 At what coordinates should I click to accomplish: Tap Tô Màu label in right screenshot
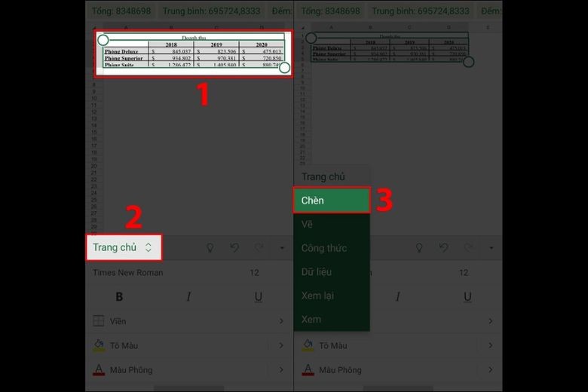click(333, 345)
